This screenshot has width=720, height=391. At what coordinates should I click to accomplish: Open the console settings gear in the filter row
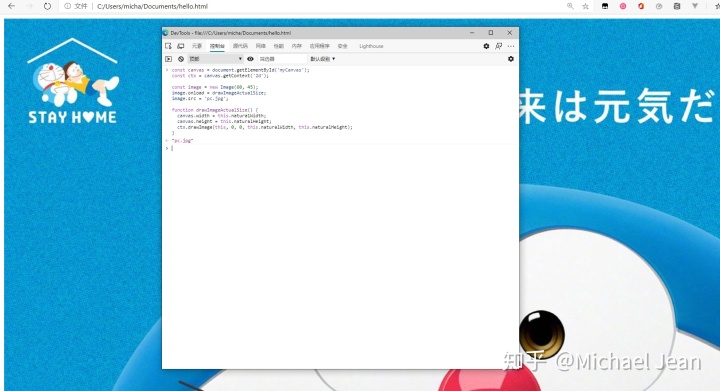511,59
